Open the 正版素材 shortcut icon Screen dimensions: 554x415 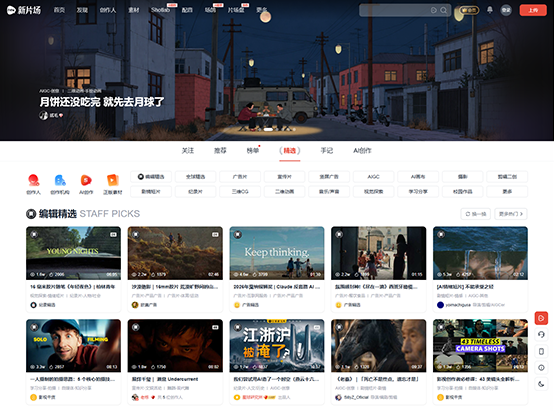(112, 180)
